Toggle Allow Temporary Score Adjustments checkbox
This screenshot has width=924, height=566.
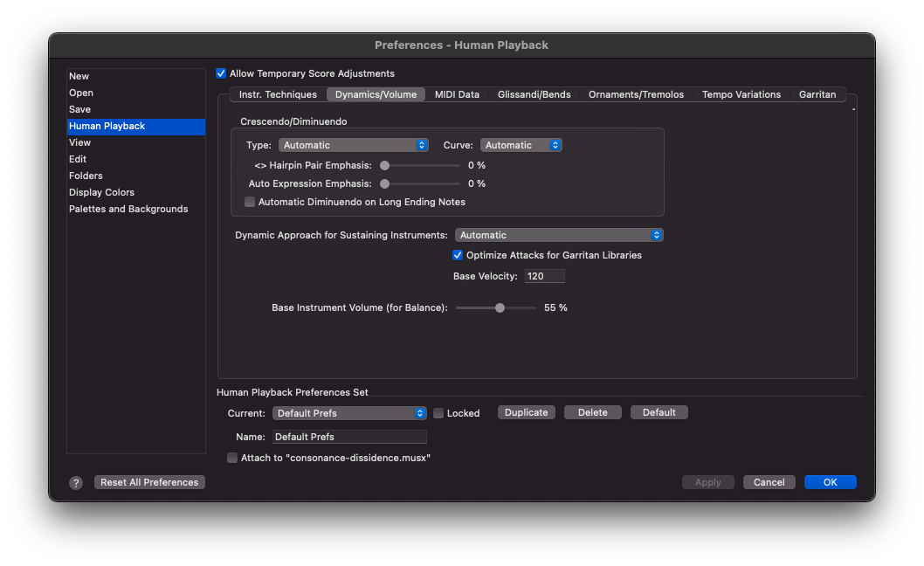click(x=221, y=73)
